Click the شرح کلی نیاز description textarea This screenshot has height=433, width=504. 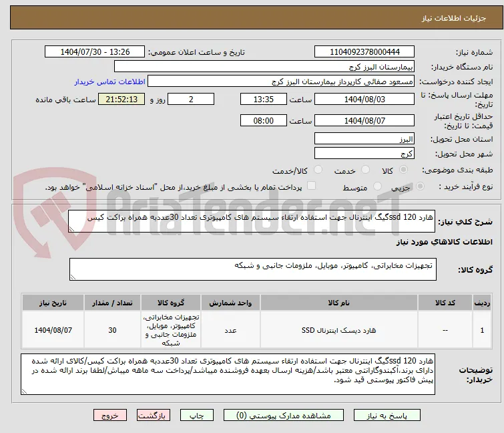coord(252,221)
